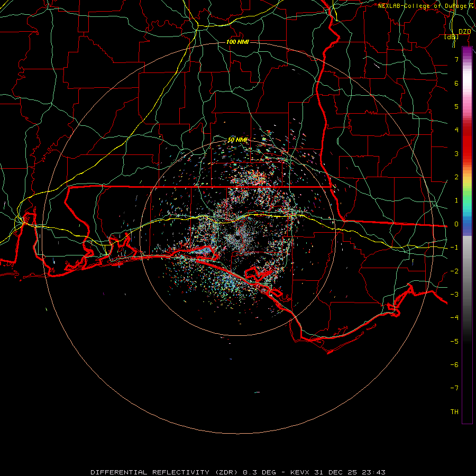The image size is (476, 476).
Task: Click the -2 value on color scale
Action: [x=454, y=271]
